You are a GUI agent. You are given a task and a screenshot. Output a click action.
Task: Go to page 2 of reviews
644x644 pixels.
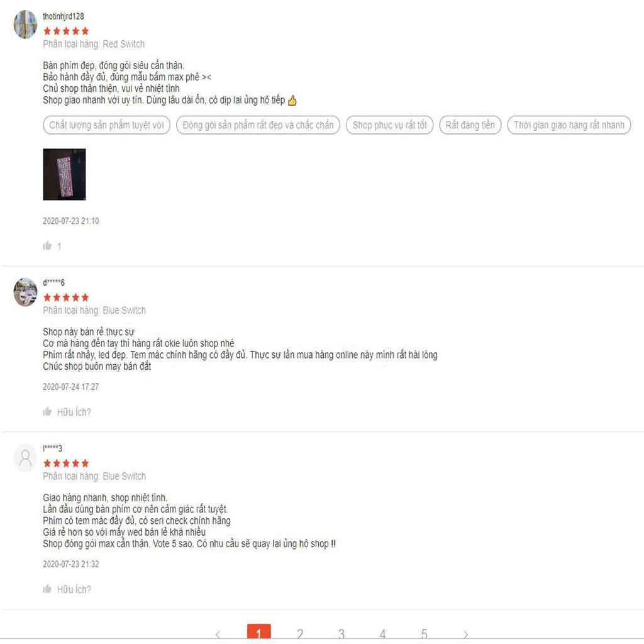(300, 634)
